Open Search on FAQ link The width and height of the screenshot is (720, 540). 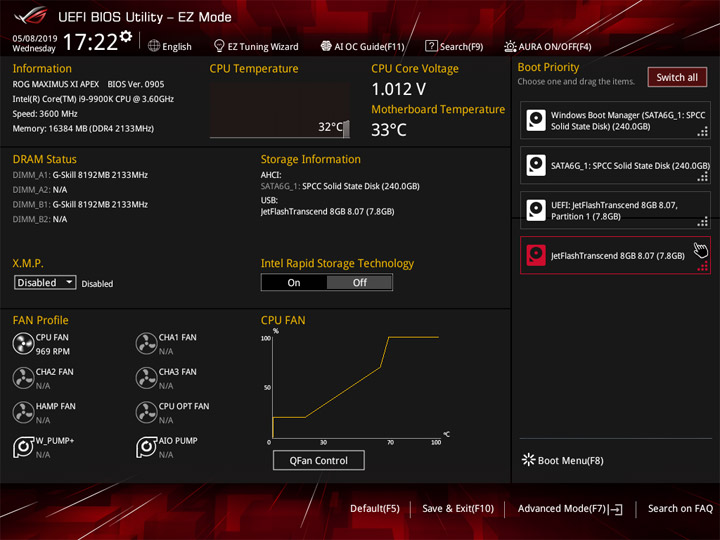click(680, 508)
